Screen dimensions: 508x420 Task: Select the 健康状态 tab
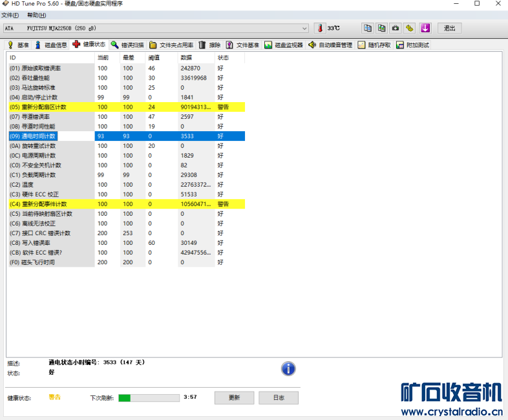[89, 45]
